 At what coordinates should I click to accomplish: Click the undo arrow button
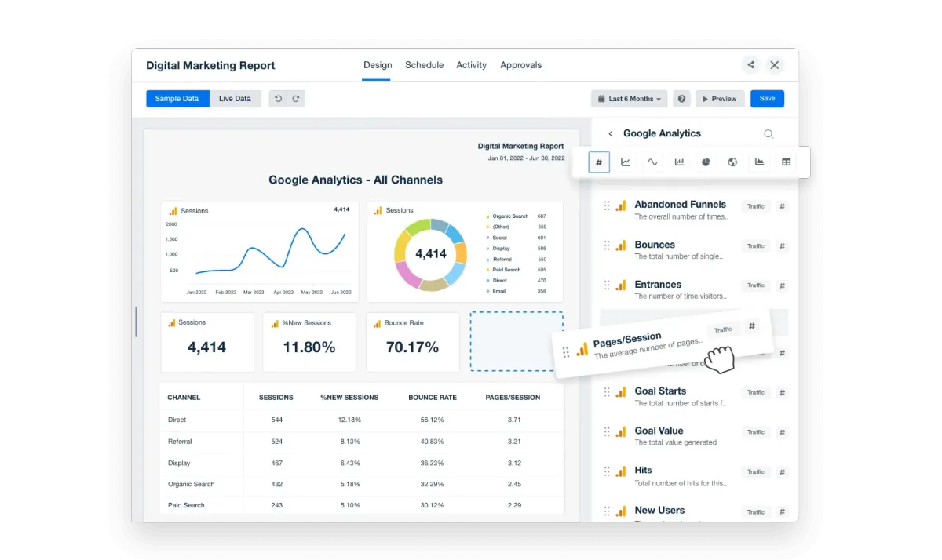click(x=278, y=99)
